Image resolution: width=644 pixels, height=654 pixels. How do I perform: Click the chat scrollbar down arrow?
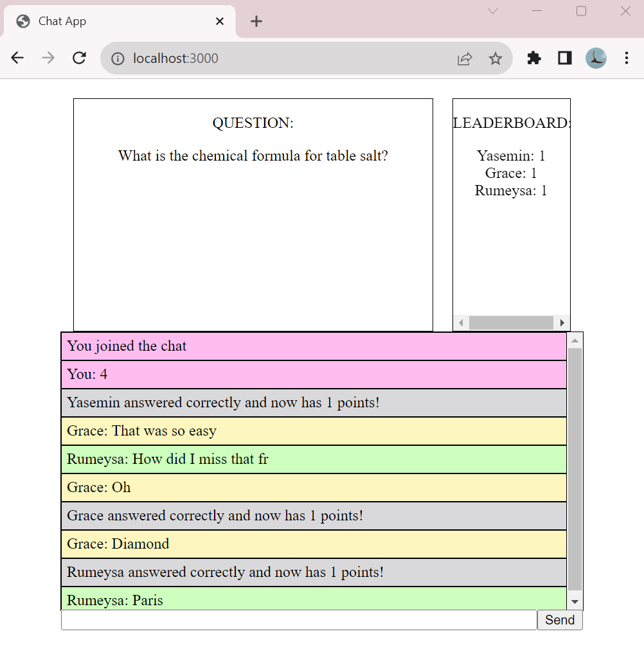(x=575, y=601)
